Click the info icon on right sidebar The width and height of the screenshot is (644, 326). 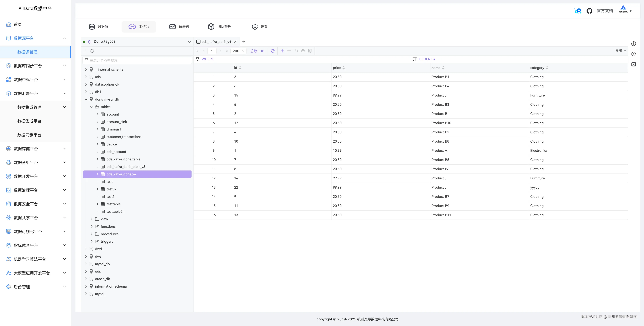[633, 44]
